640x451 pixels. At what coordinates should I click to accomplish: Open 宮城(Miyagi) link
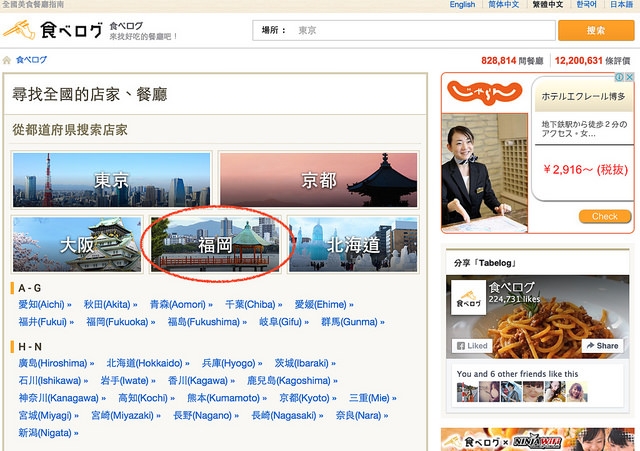[x=49, y=415]
